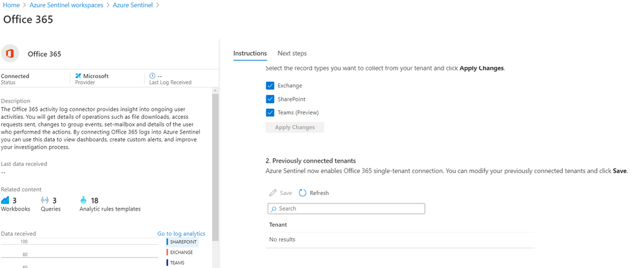This screenshot has height=268, width=644.
Task: Click the Last Log Received clock icon
Action: [152, 76]
